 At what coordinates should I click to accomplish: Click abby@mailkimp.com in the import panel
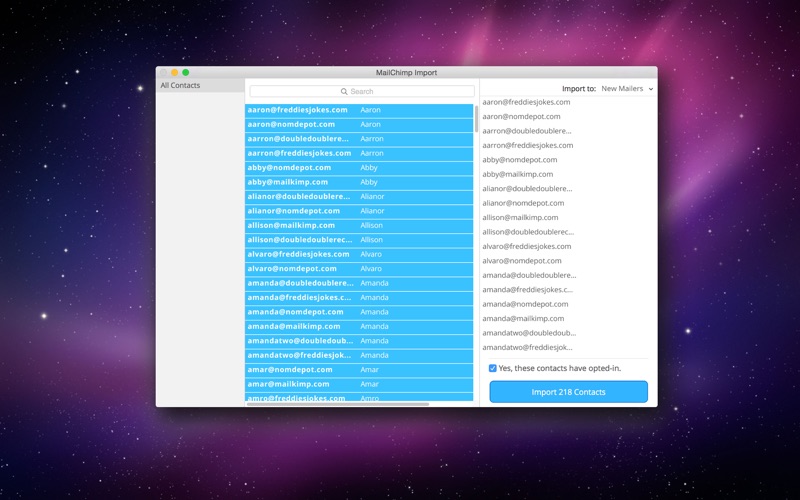pos(518,174)
